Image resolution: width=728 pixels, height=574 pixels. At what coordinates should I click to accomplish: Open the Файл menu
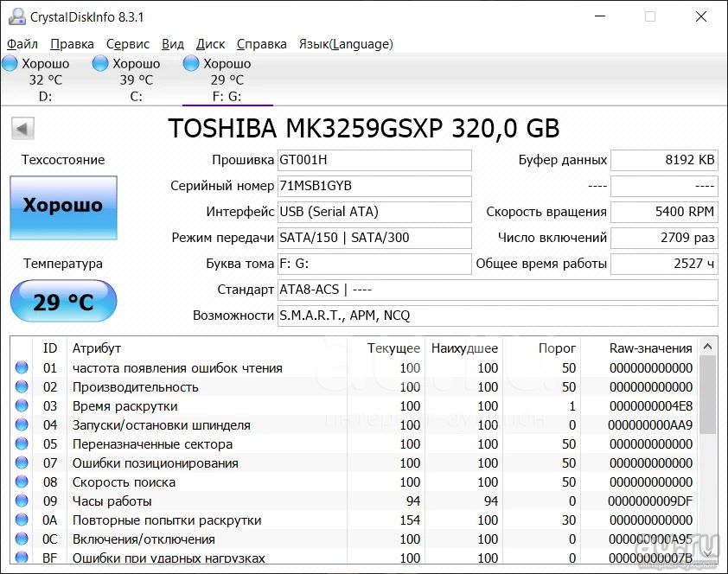(x=22, y=44)
